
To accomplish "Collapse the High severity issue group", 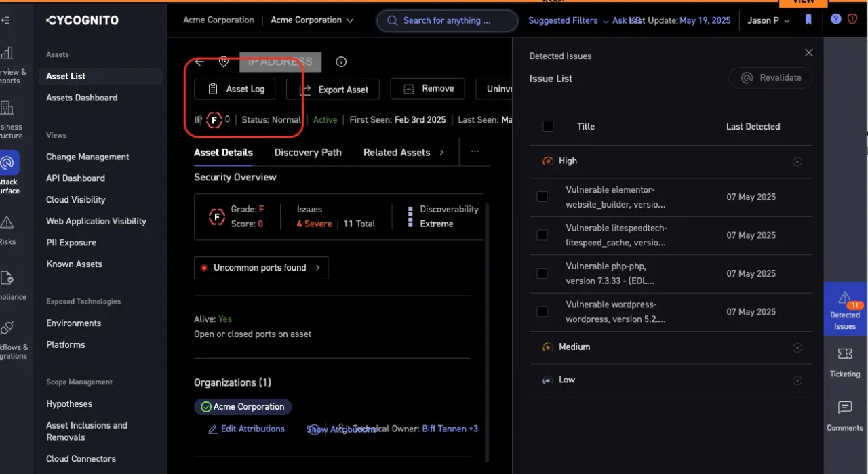I will click(x=797, y=161).
